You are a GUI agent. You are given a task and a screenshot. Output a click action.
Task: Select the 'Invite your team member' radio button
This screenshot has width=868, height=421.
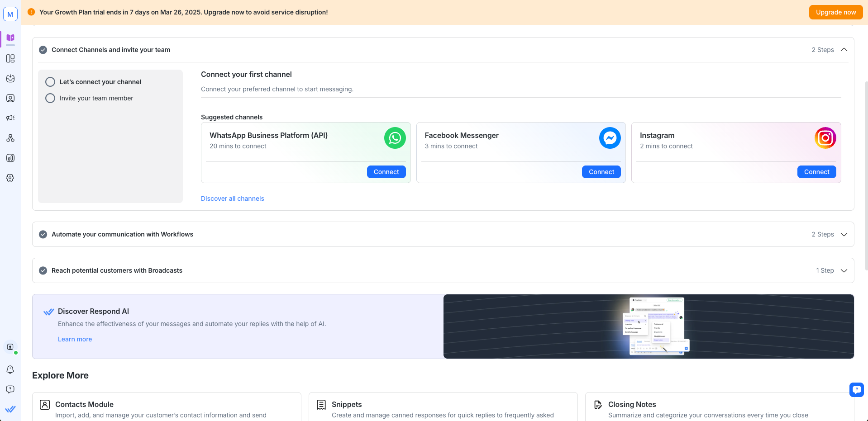tap(50, 98)
